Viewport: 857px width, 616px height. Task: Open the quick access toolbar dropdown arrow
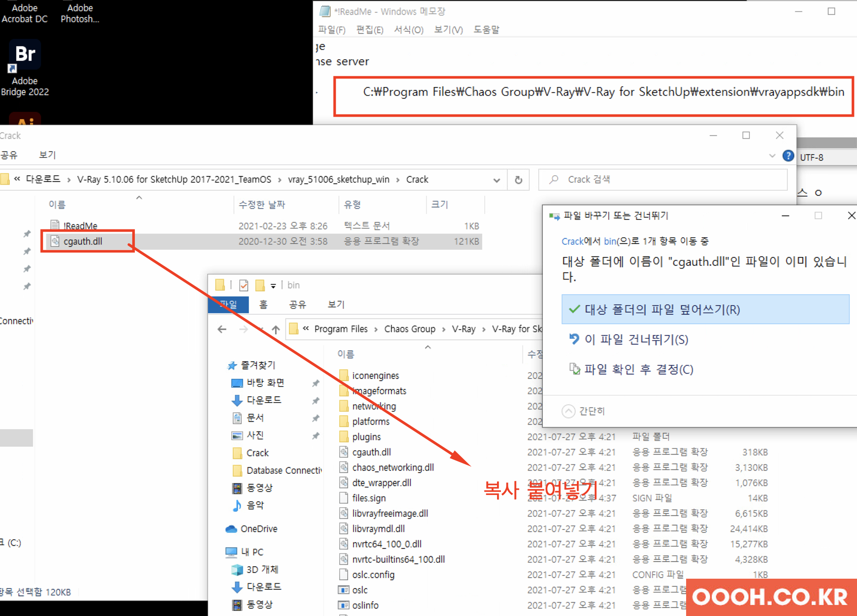point(273,285)
